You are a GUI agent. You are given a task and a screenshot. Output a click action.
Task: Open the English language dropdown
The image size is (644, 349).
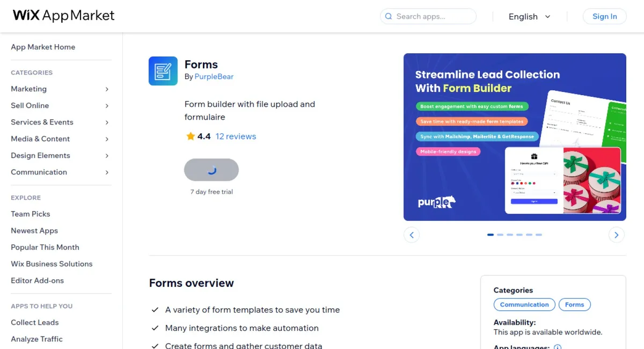pyautogui.click(x=530, y=17)
